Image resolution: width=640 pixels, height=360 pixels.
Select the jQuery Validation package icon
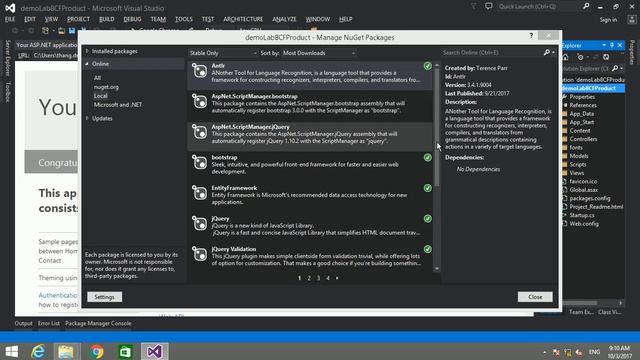200,255
